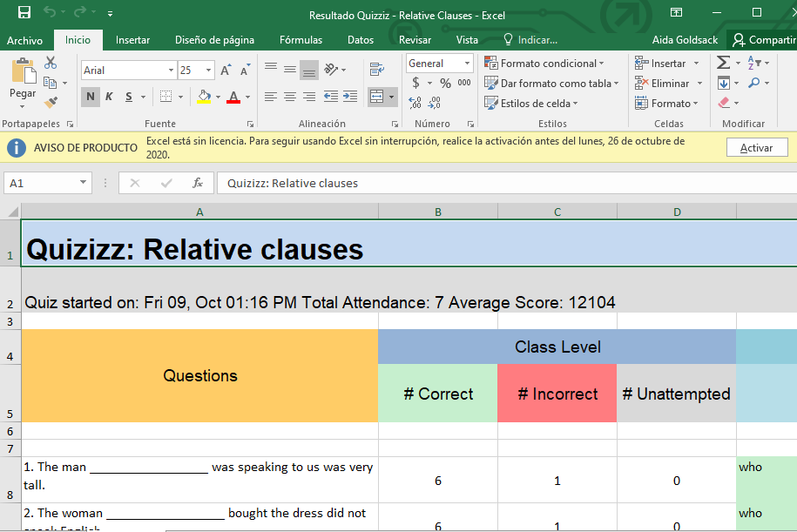Click the Save icon in the title bar

[24, 12]
